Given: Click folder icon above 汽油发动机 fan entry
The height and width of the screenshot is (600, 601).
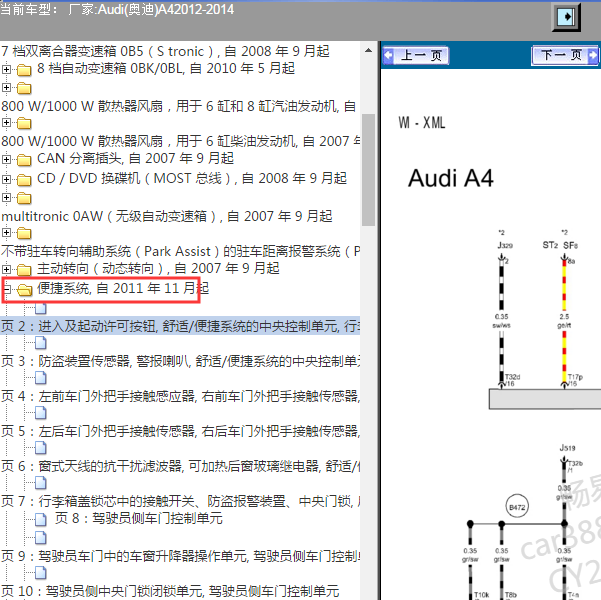Looking at the screenshot, I should (x=24, y=88).
